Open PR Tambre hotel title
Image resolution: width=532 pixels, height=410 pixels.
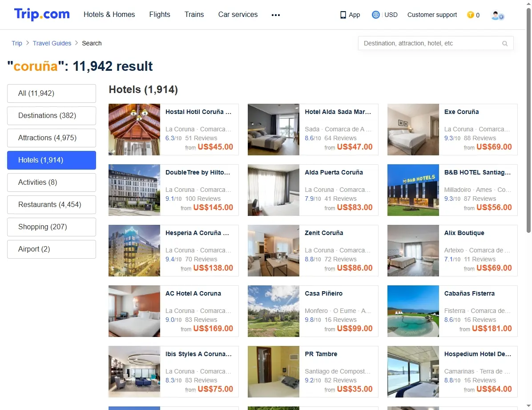(x=321, y=354)
